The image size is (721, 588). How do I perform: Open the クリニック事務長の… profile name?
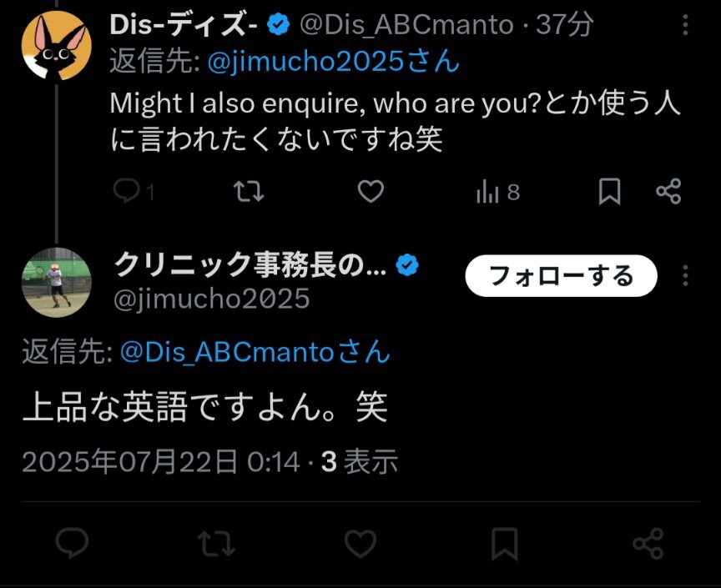pos(250,265)
